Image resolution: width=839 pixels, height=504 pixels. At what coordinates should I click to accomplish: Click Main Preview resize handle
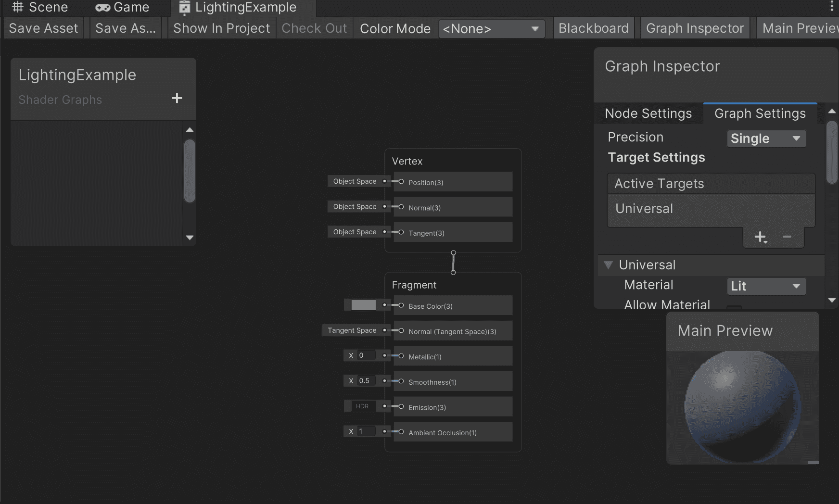814,462
